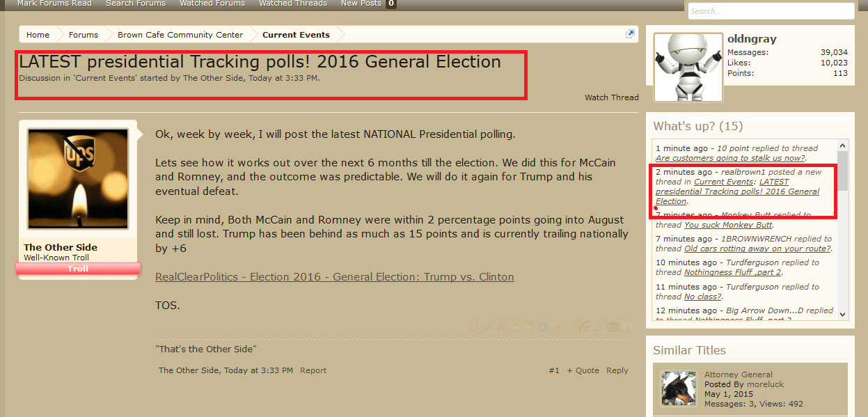Click the New Posts count badge showing 0
The height and width of the screenshot is (417, 868).
[391, 3]
